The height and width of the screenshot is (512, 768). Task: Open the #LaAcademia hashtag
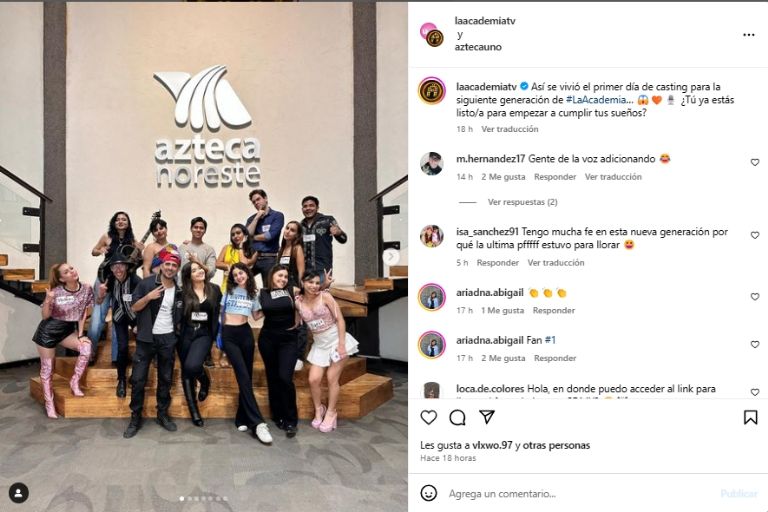click(x=600, y=99)
